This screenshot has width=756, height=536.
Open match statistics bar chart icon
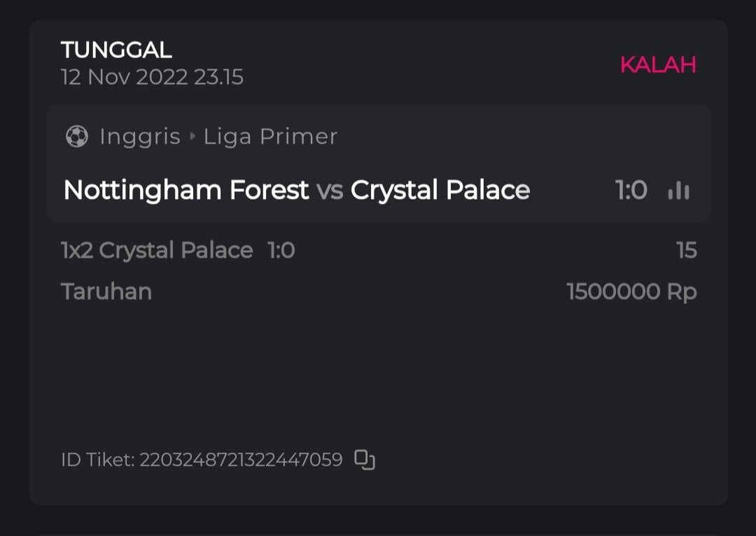(678, 191)
